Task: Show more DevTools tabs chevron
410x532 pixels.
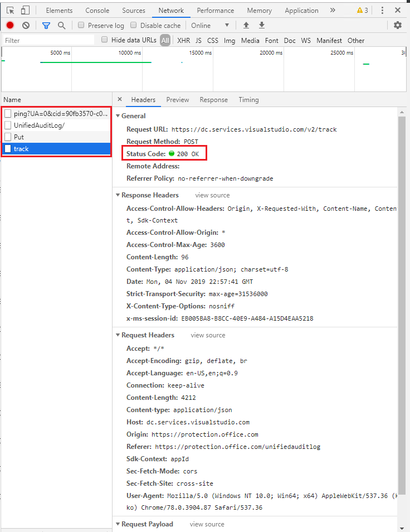Action: 333,10
